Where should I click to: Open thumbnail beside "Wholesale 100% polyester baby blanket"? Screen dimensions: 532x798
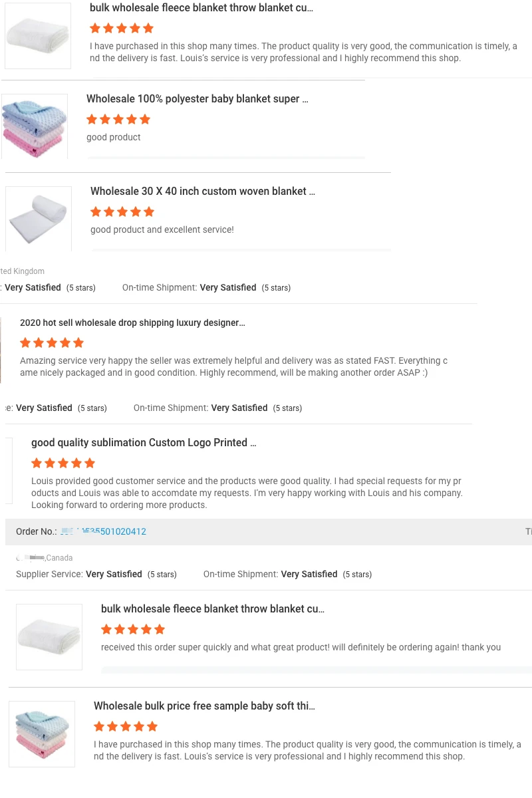[x=35, y=126]
